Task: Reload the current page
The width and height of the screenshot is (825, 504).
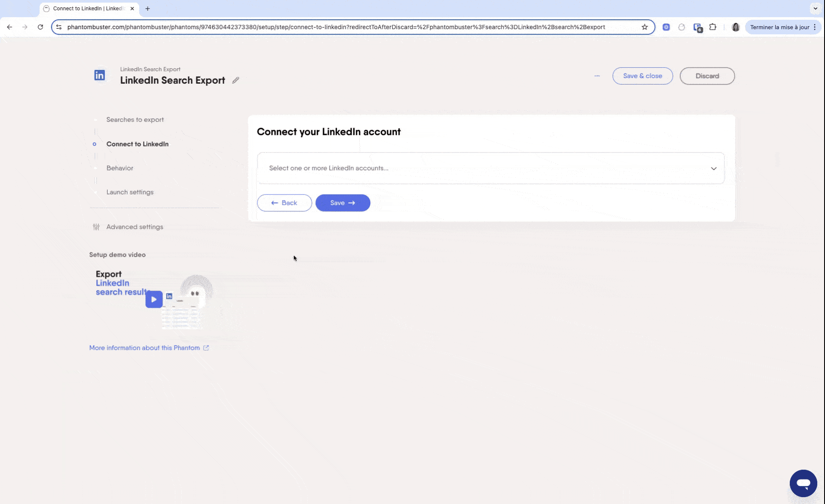Action: 40,27
